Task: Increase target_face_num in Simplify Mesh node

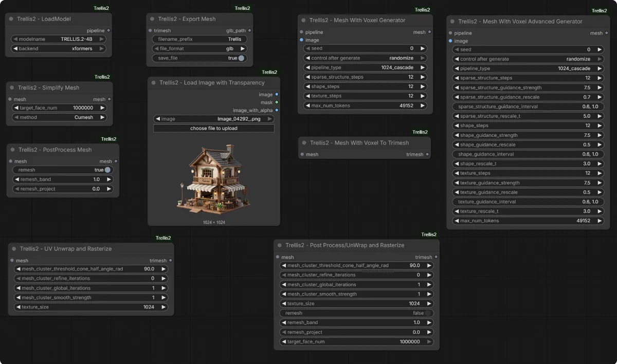Action: click(102, 108)
